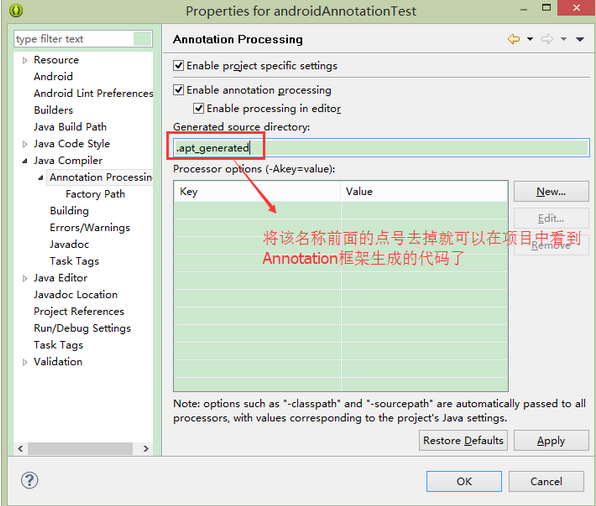Open the Javadoc Location page
The height and width of the screenshot is (506, 596).
(x=75, y=294)
